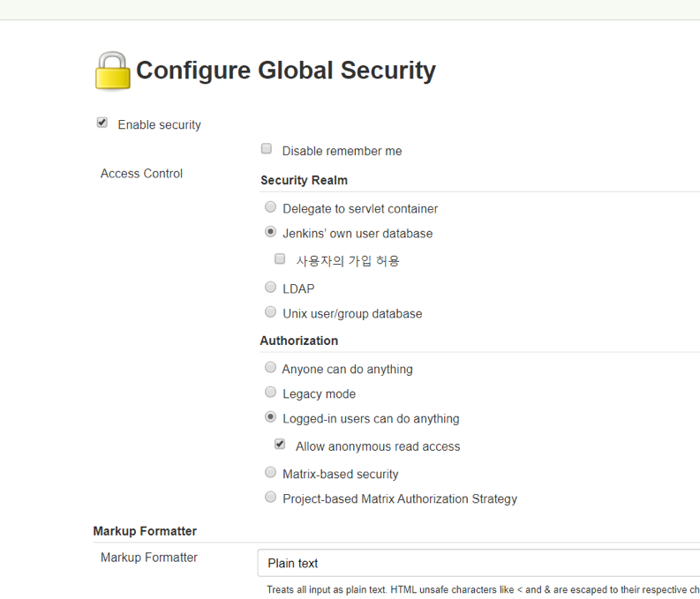Choose Anyone can do anything authorization
The height and width of the screenshot is (599, 700).
click(x=270, y=368)
